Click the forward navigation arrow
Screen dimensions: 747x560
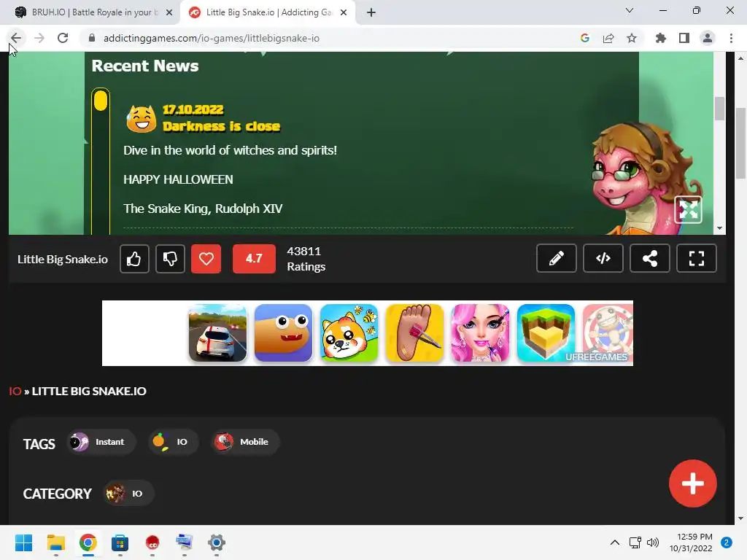tap(39, 38)
